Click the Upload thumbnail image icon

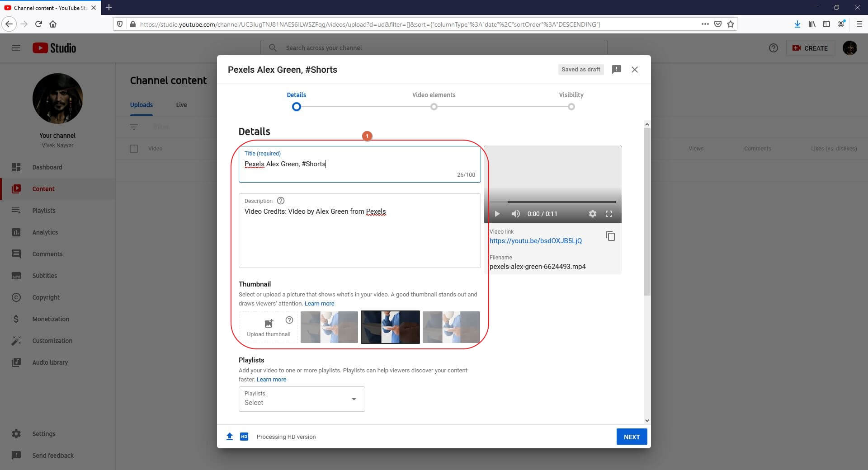point(269,324)
